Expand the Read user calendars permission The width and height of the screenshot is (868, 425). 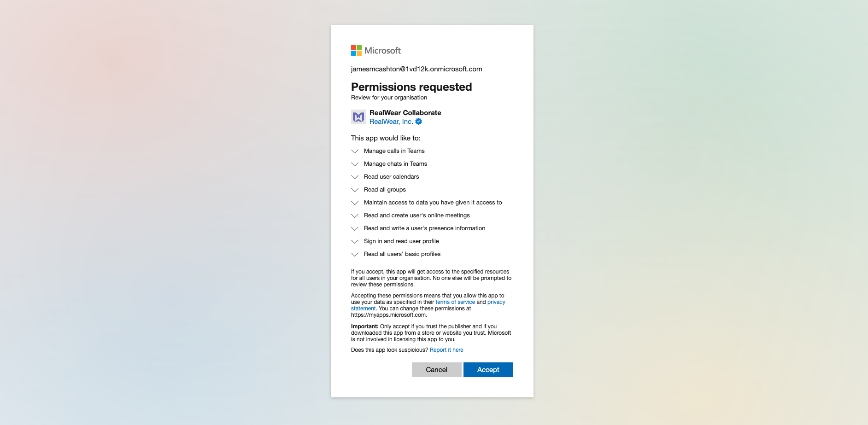tap(355, 177)
